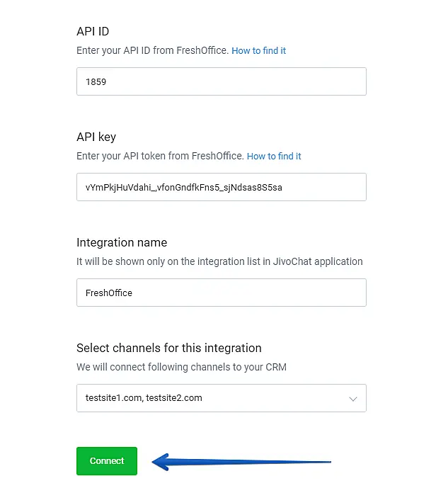The image size is (448, 493).
Task: Open API ID 'How to find it' link
Action: (x=259, y=51)
